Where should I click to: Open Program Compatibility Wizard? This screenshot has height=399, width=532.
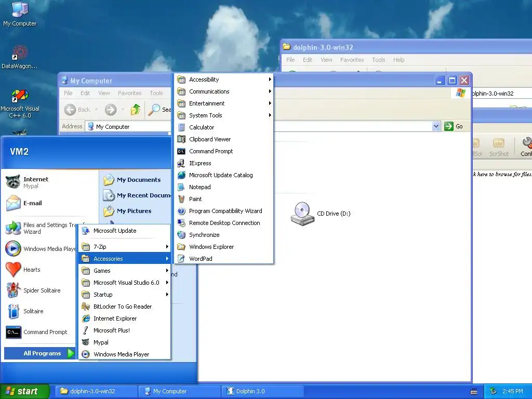pos(224,211)
